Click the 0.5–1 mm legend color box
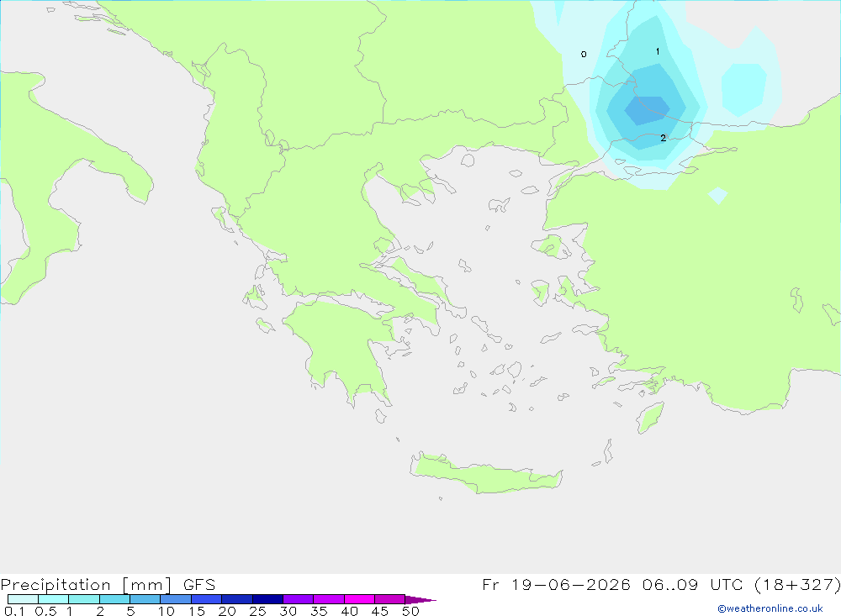 coord(54,599)
